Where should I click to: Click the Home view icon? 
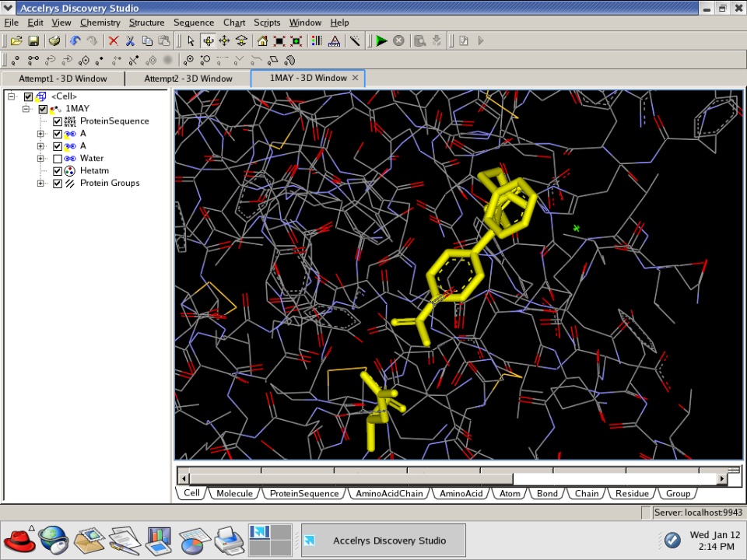262,40
